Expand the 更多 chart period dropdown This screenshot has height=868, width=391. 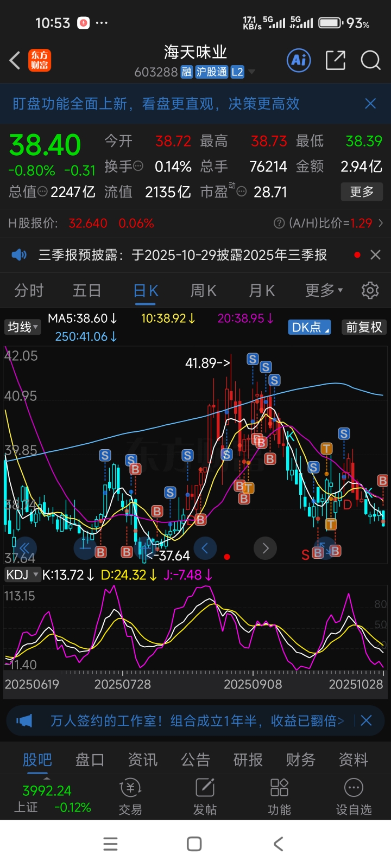click(x=324, y=290)
